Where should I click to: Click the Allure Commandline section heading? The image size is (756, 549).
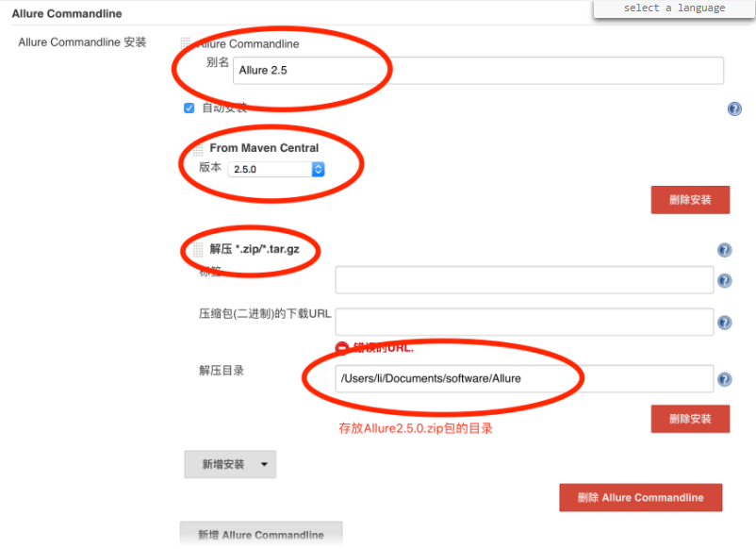67,13
